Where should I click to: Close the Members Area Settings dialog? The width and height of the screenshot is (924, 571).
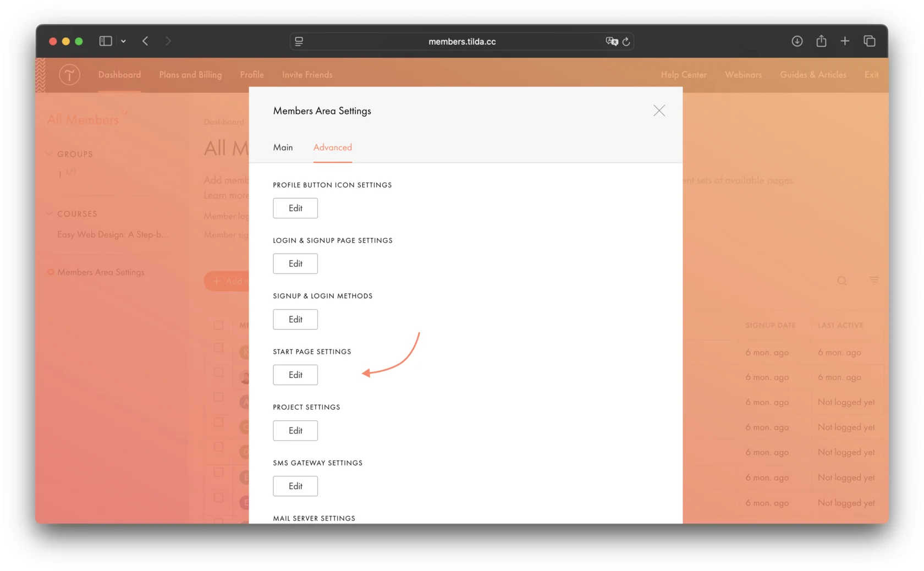click(x=659, y=111)
